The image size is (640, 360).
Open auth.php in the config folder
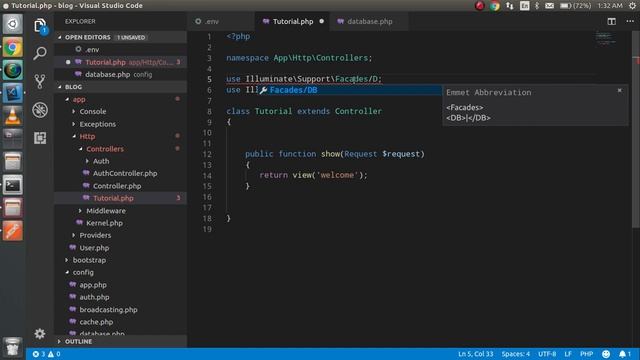(x=121, y=297)
